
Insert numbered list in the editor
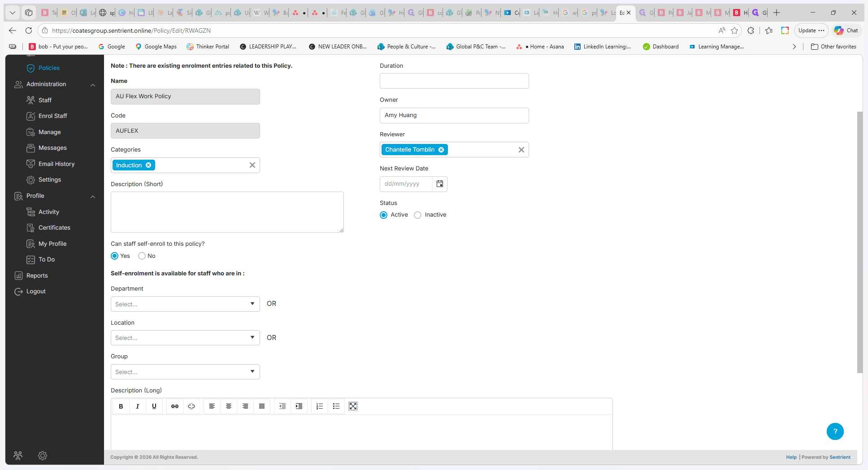320,406
